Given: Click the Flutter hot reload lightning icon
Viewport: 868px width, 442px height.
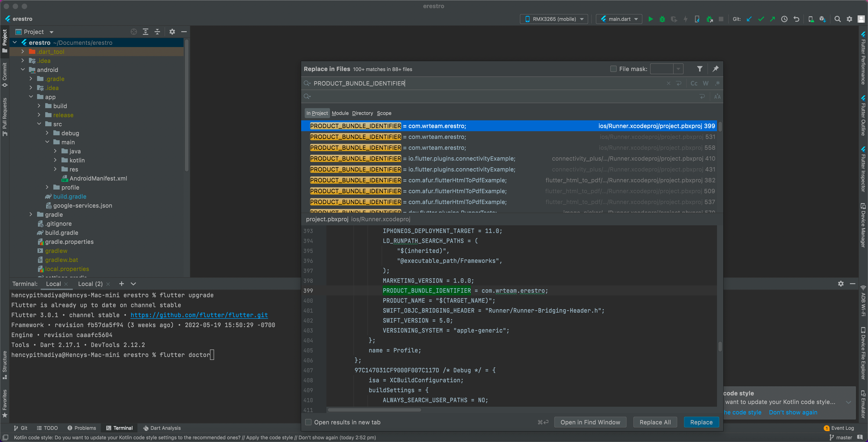Looking at the screenshot, I should pyautogui.click(x=685, y=19).
